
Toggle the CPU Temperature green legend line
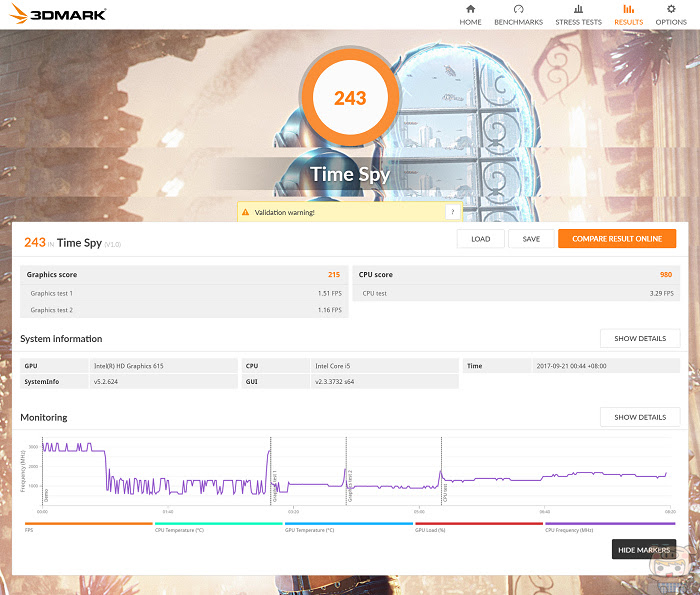point(219,524)
